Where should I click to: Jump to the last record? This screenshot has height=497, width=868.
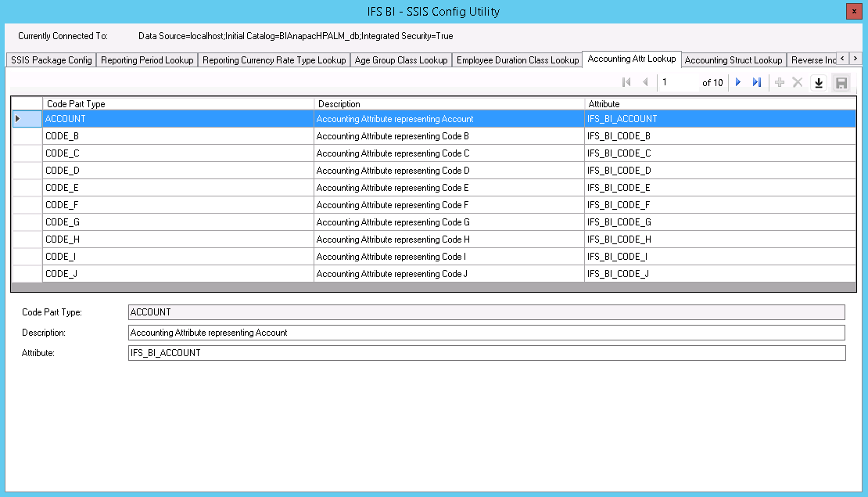point(756,82)
